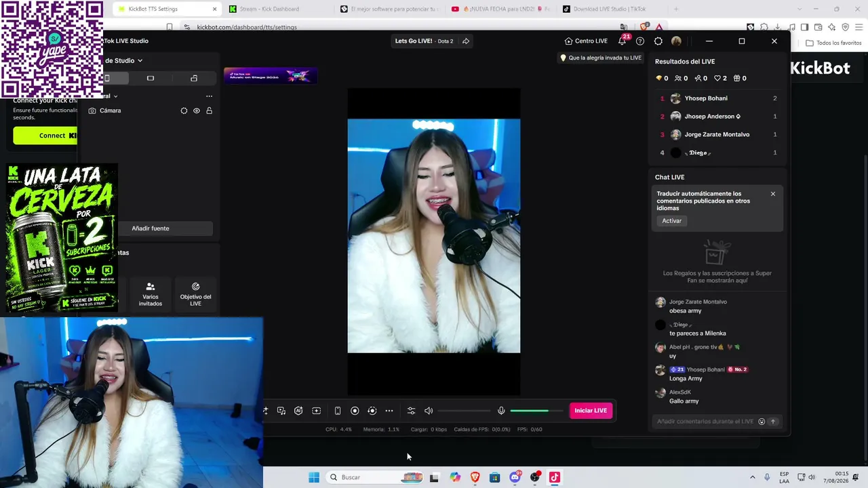Send comment with arrow button
The height and width of the screenshot is (488, 868).
pos(772,422)
